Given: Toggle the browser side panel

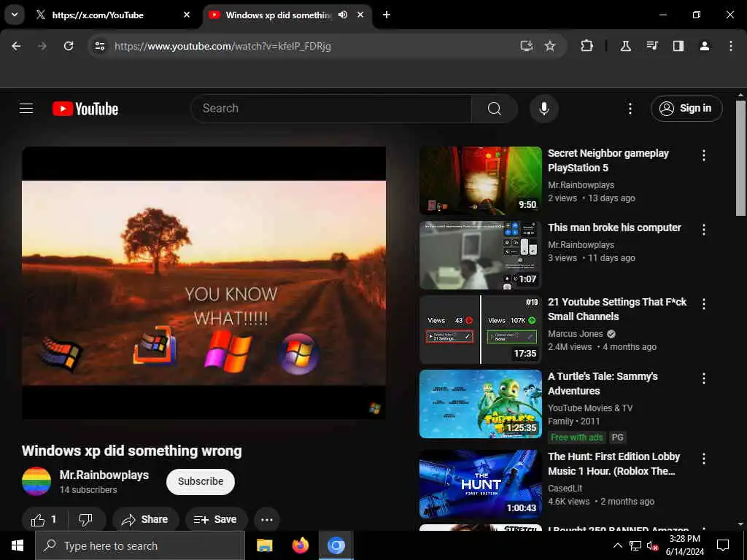Looking at the screenshot, I should [x=678, y=46].
